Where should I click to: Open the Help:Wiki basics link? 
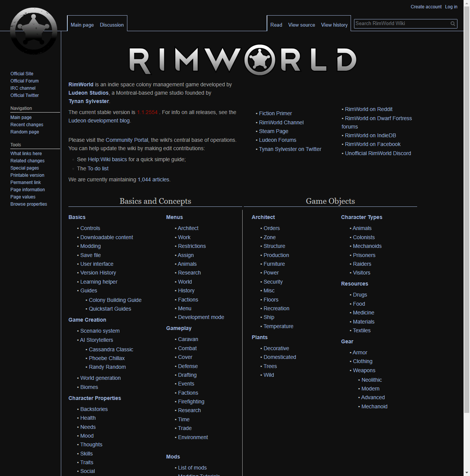coord(108,159)
